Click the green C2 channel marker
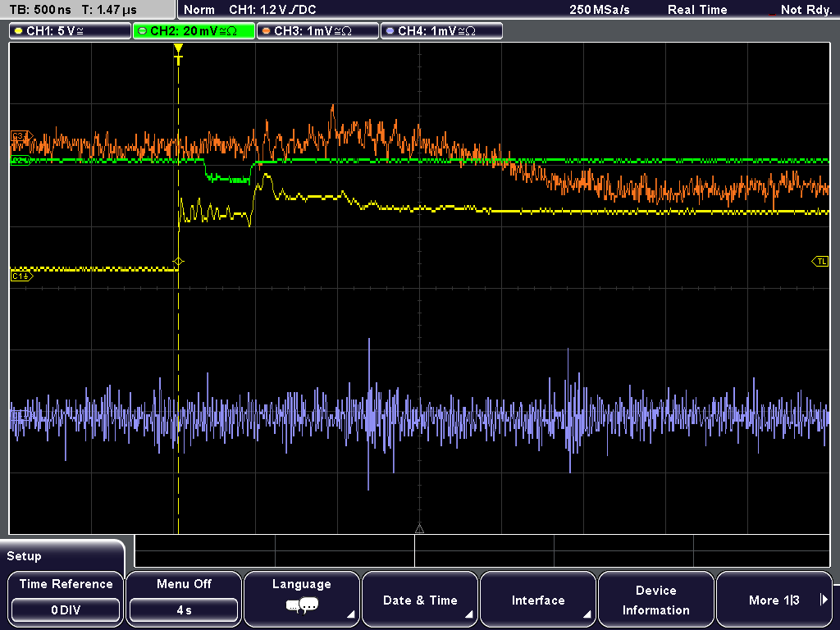Image resolution: width=840 pixels, height=630 pixels. pyautogui.click(x=21, y=160)
